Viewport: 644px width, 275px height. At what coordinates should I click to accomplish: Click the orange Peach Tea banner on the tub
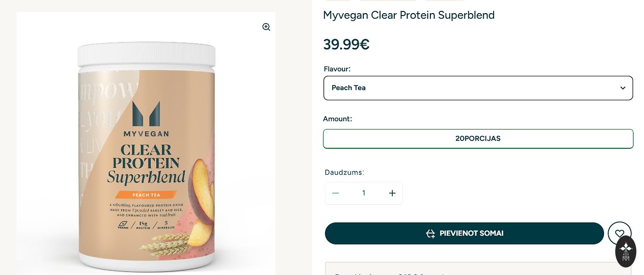[146, 194]
